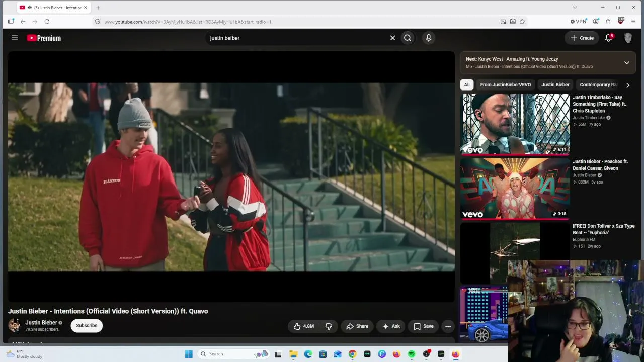
Task: Expand the tab list dropdown
Action: point(575,7)
